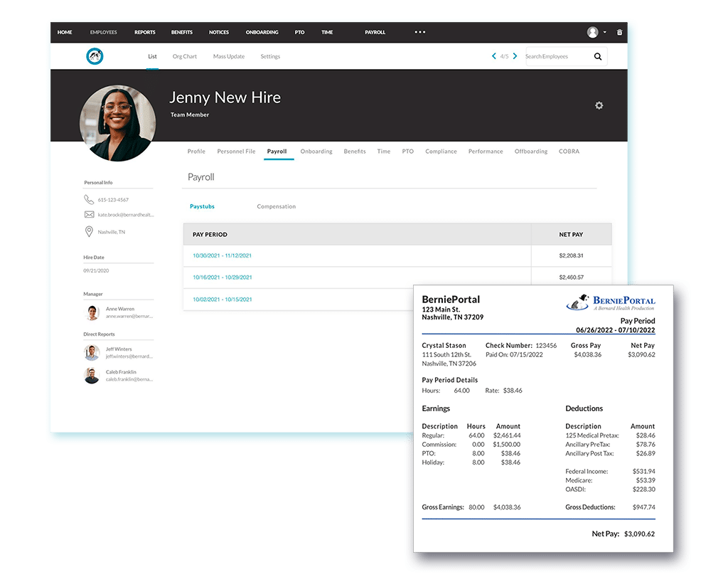Screen dimensions: 728x577
Task: Type in the Search Employees field
Action: (x=556, y=57)
